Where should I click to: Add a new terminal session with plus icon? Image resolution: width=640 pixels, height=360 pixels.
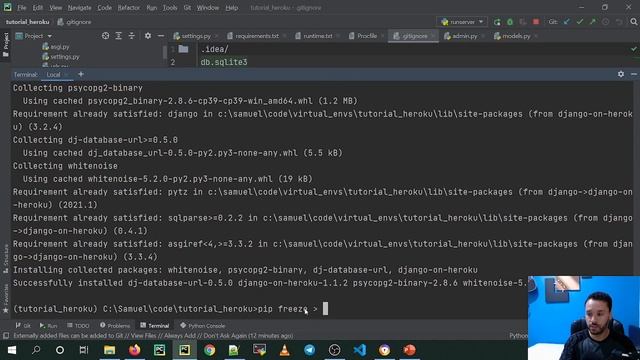(81, 74)
